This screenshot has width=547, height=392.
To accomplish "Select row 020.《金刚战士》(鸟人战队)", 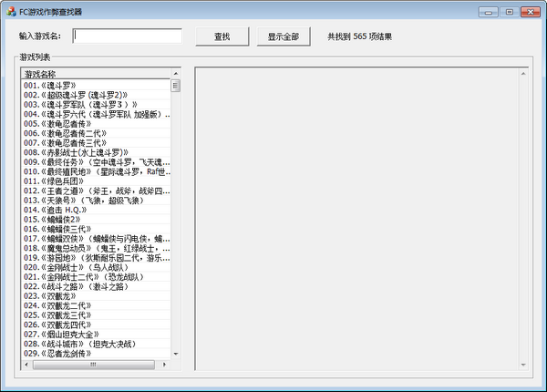I will point(96,267).
